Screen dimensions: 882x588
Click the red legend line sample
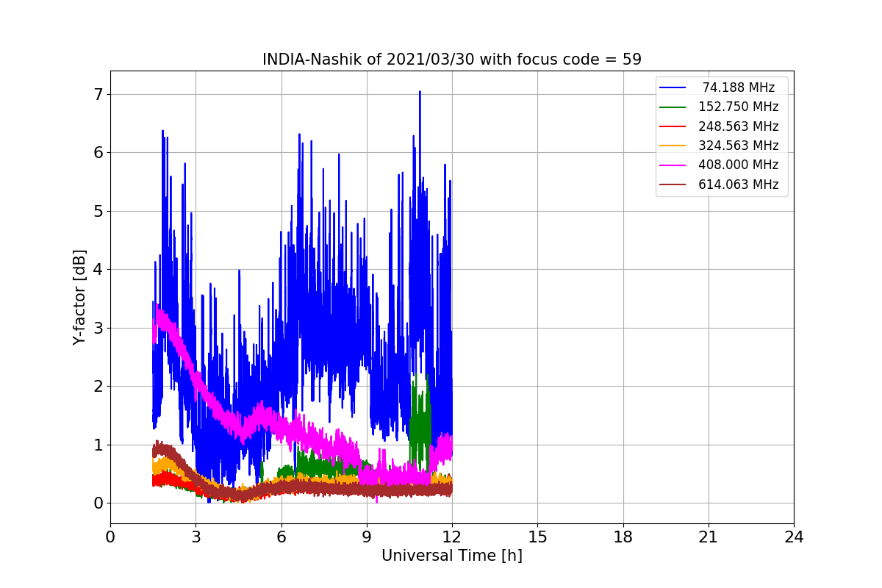673,126
